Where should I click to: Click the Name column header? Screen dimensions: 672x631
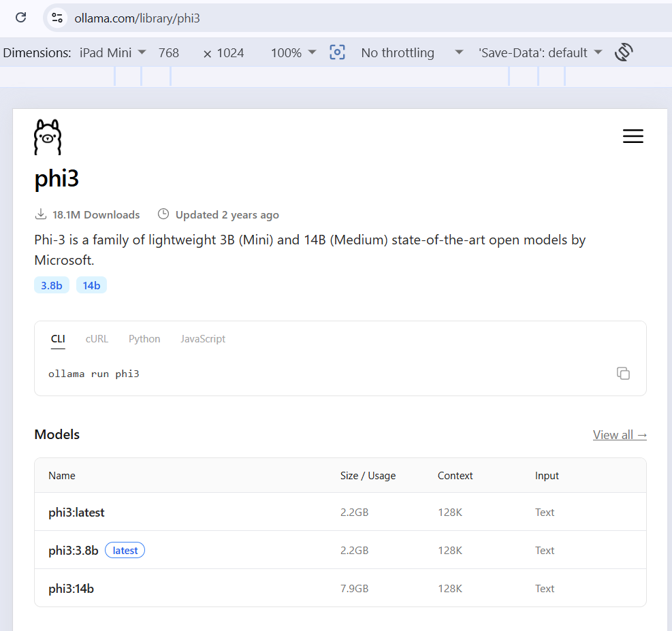point(62,476)
